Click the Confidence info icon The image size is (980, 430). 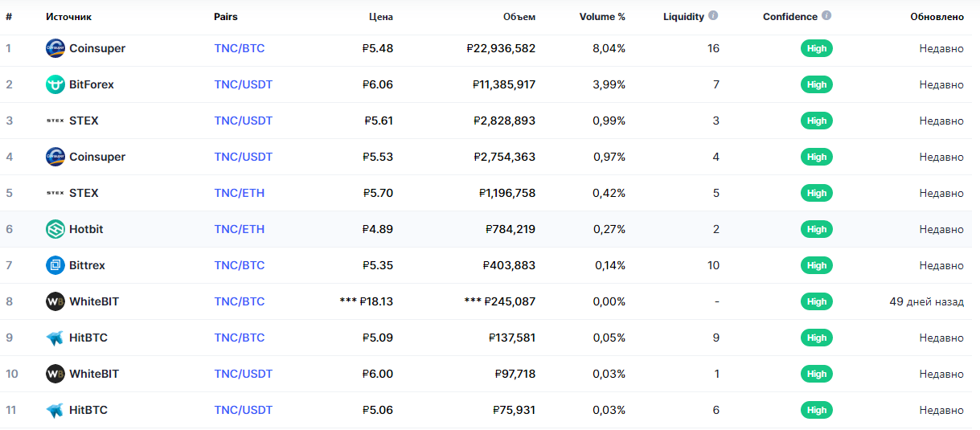coord(826,15)
